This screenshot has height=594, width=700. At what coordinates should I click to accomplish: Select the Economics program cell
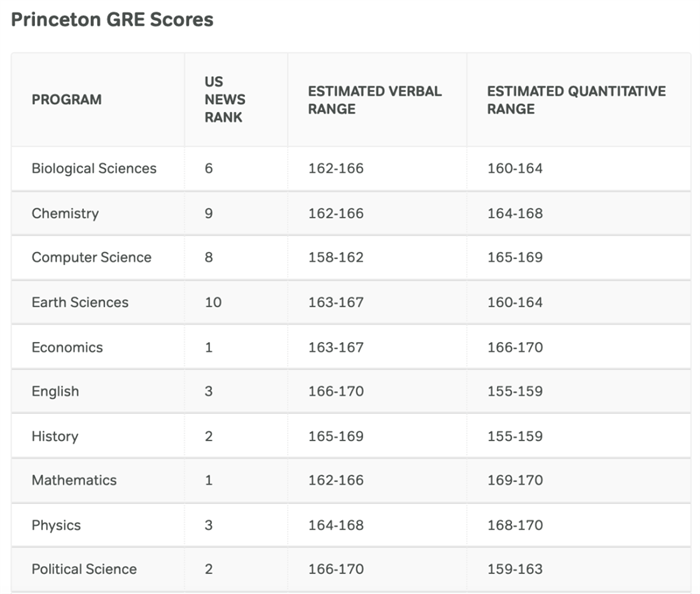[67, 347]
